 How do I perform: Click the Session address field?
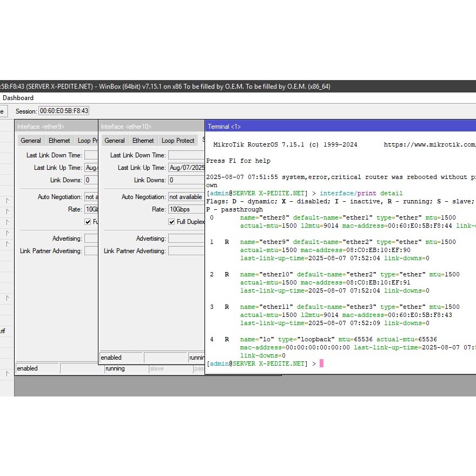pos(63,111)
